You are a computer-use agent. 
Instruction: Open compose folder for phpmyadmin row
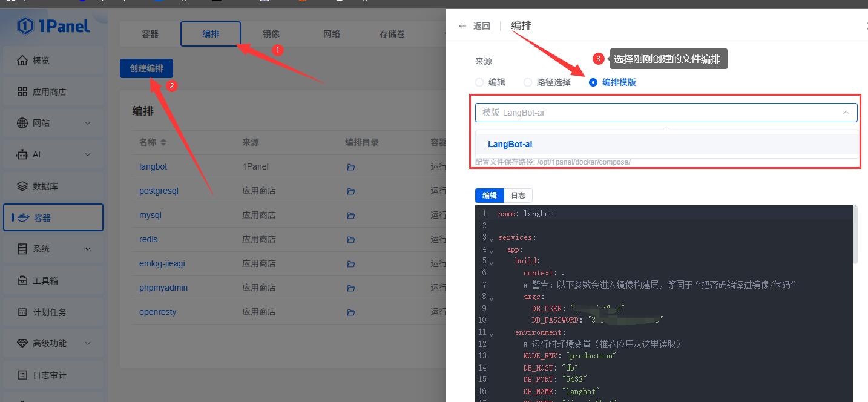pos(351,288)
